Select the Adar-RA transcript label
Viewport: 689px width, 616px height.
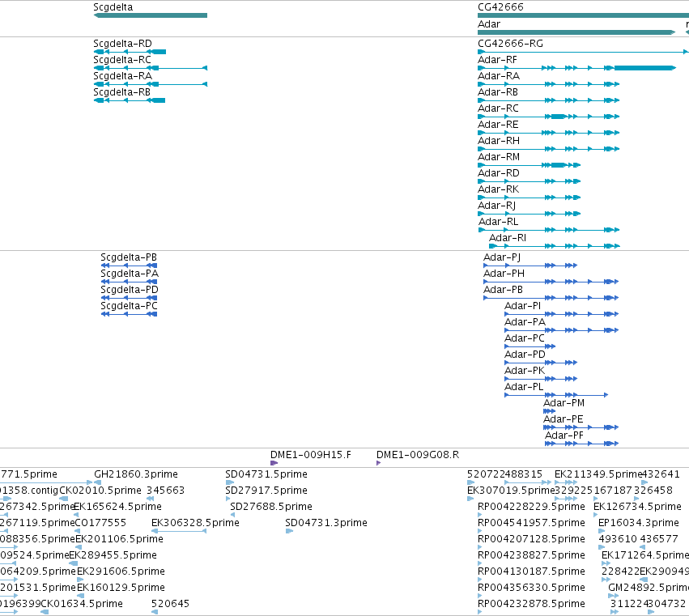pyautogui.click(x=498, y=76)
